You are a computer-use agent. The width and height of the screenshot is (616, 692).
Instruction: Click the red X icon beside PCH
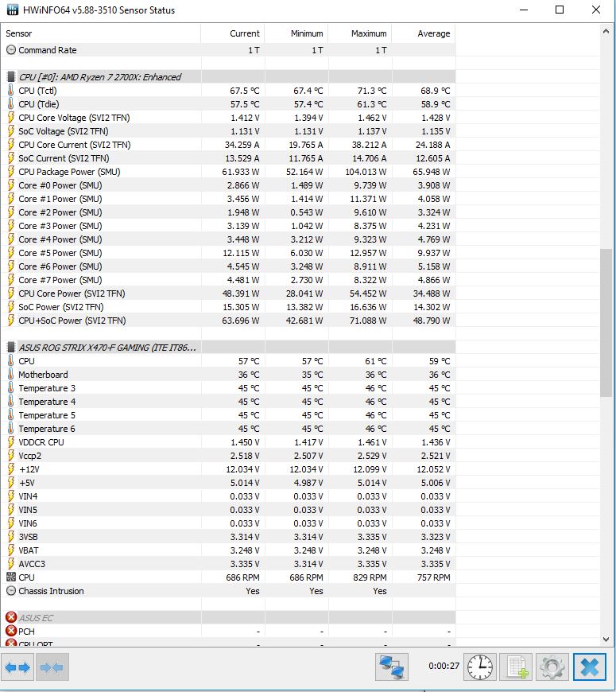click(11, 632)
